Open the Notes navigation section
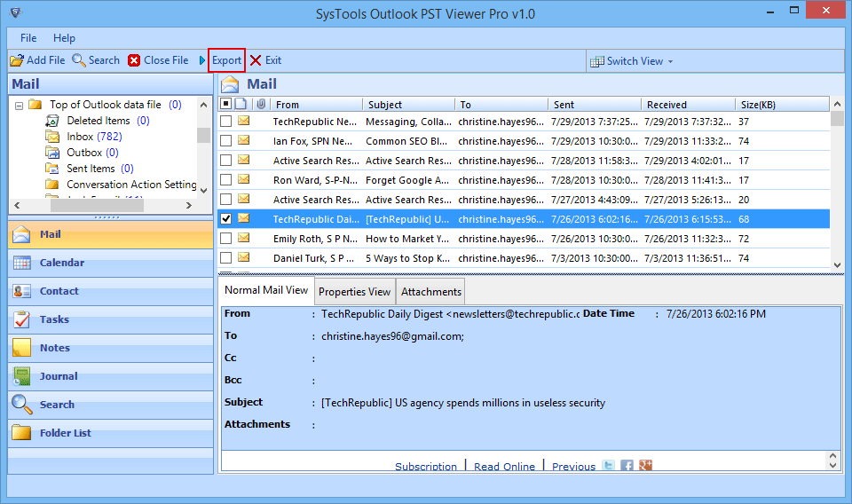The width and height of the screenshot is (852, 504). [x=110, y=348]
